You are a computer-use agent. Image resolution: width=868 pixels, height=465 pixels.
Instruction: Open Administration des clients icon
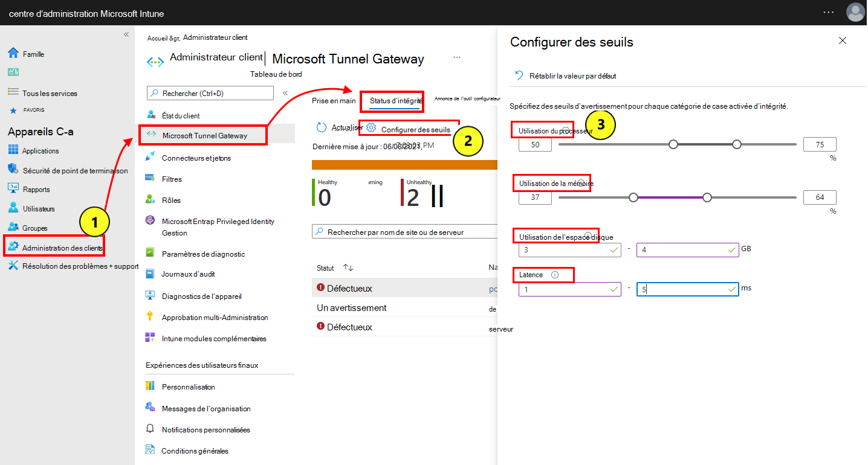(13, 246)
